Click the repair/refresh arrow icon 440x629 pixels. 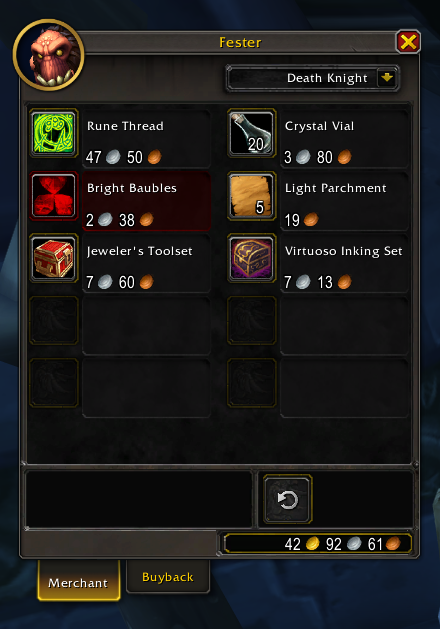pyautogui.click(x=288, y=499)
